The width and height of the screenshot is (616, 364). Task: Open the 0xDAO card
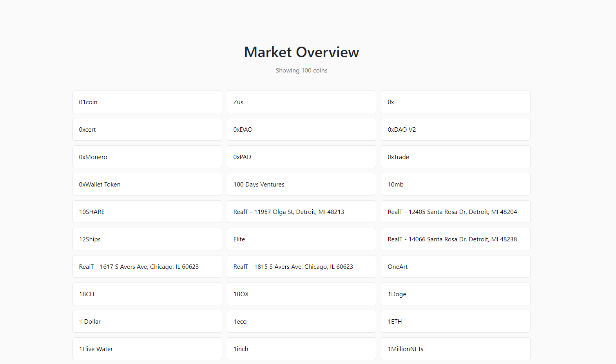[301, 129]
